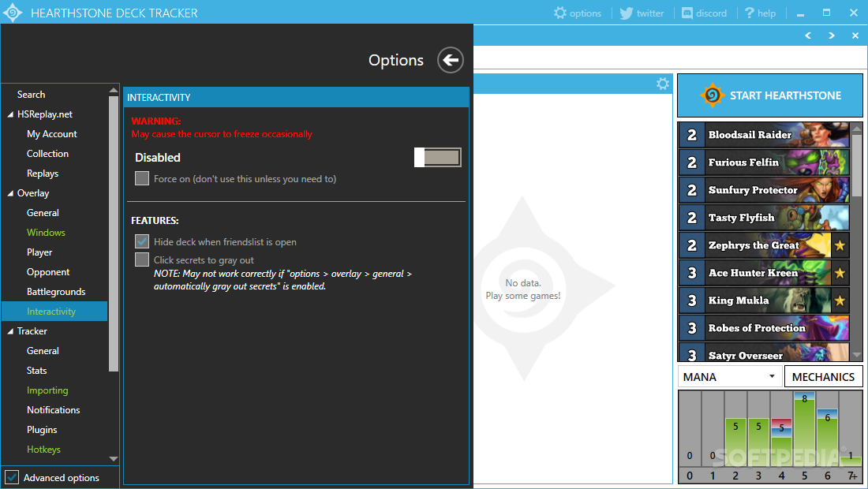This screenshot has height=489, width=868.
Task: Collapse the HSReplay.net tree node
Action: [x=10, y=114]
